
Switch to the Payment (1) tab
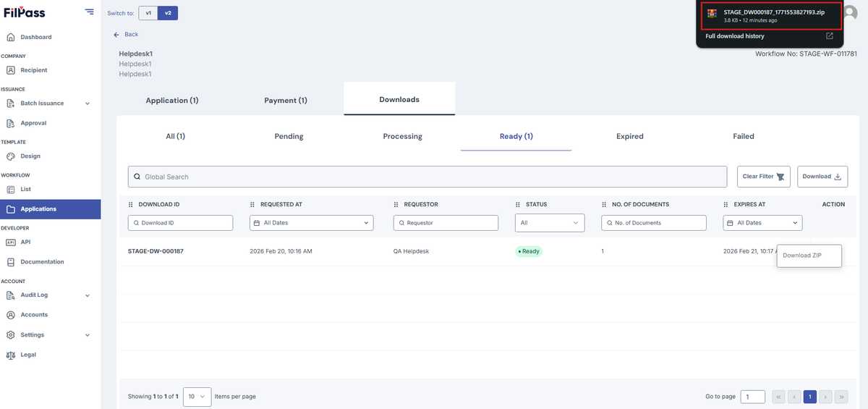pyautogui.click(x=286, y=100)
